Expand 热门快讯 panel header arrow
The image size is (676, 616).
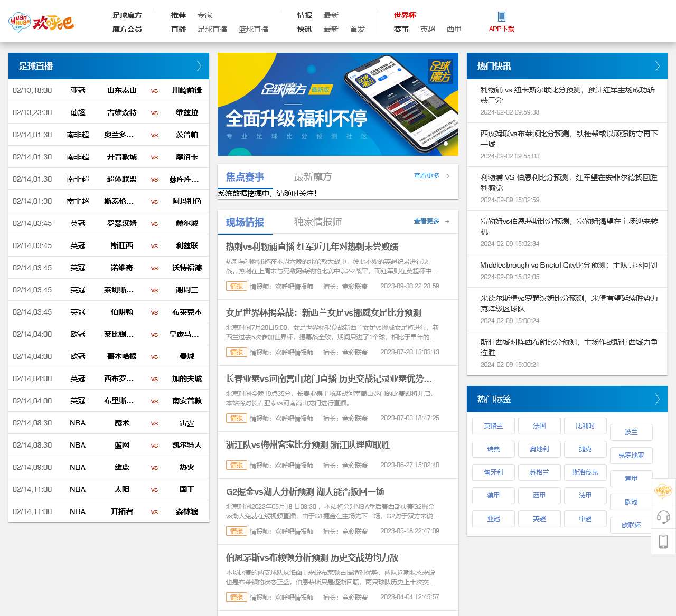pyautogui.click(x=657, y=66)
